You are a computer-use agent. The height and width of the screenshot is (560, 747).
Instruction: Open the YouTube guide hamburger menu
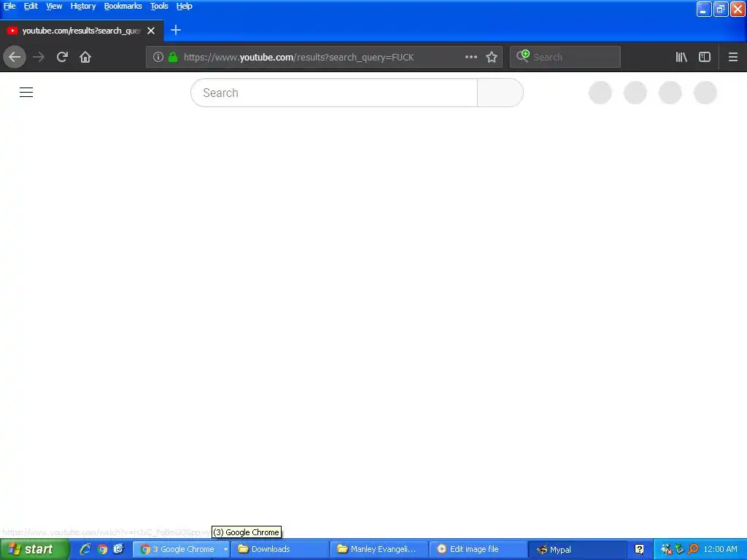[26, 93]
